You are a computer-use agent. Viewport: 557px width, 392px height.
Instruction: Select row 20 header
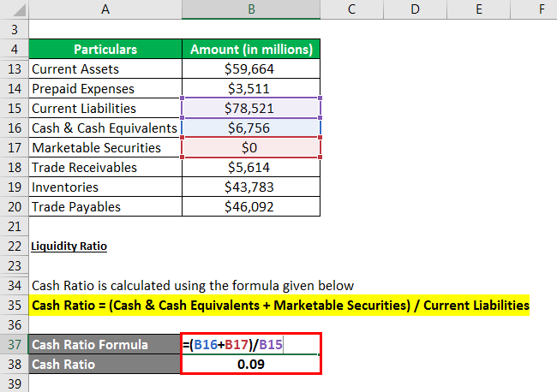pyautogui.click(x=15, y=206)
